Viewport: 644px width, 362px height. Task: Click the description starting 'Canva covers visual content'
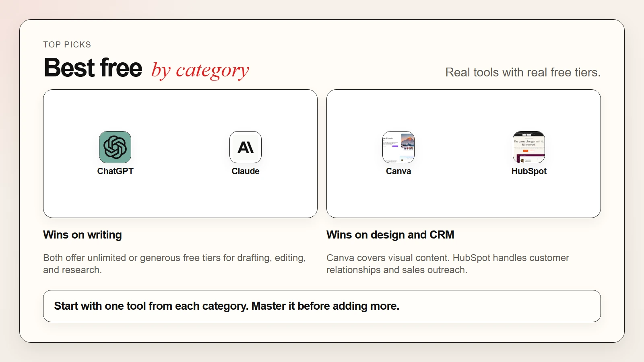(448, 264)
